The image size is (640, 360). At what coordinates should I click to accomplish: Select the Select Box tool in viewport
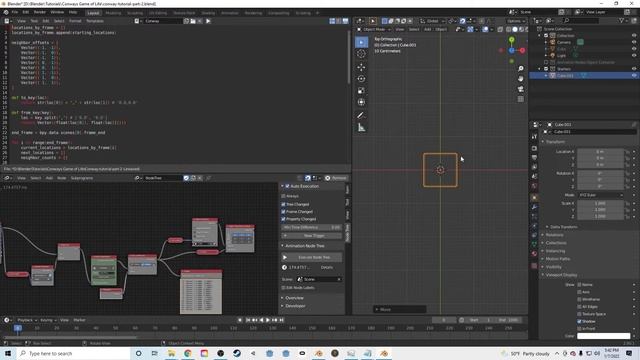[x=361, y=42]
